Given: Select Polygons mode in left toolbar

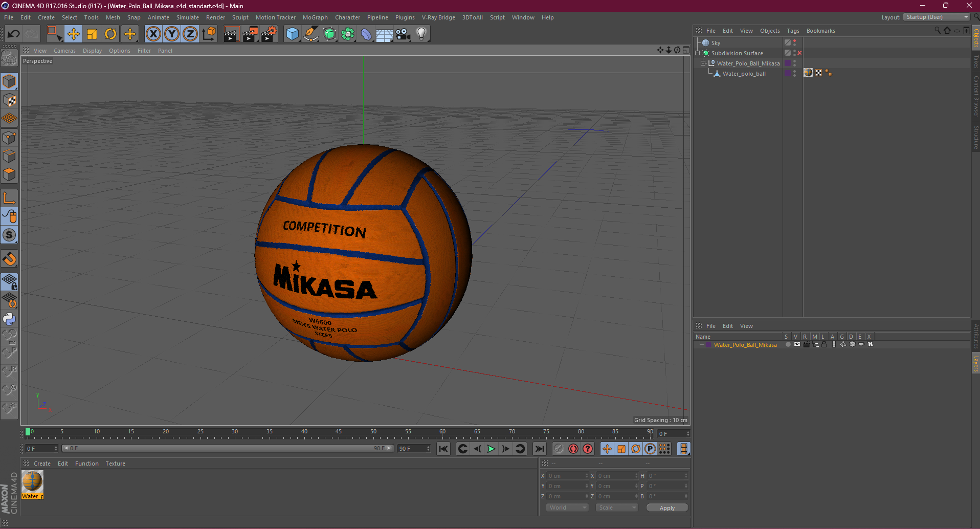Looking at the screenshot, I should click(x=9, y=174).
